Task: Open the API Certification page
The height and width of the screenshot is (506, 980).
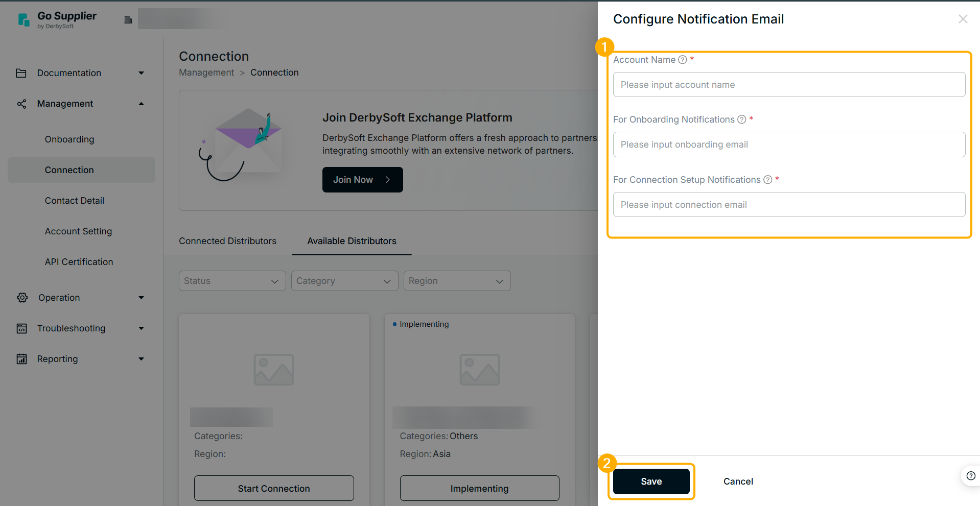Action: [79, 262]
